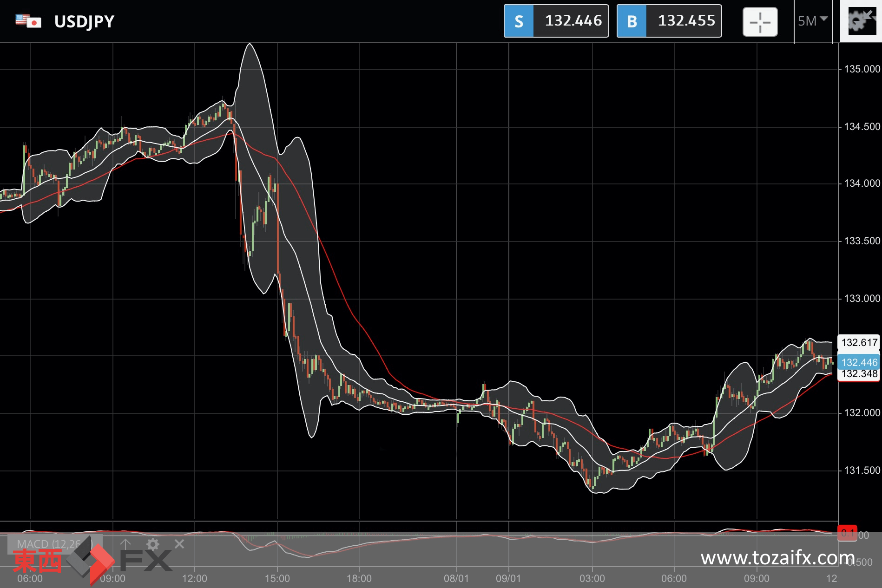882x588 pixels.
Task: Tap the US/Japan currency flag icon
Action: pos(28,21)
